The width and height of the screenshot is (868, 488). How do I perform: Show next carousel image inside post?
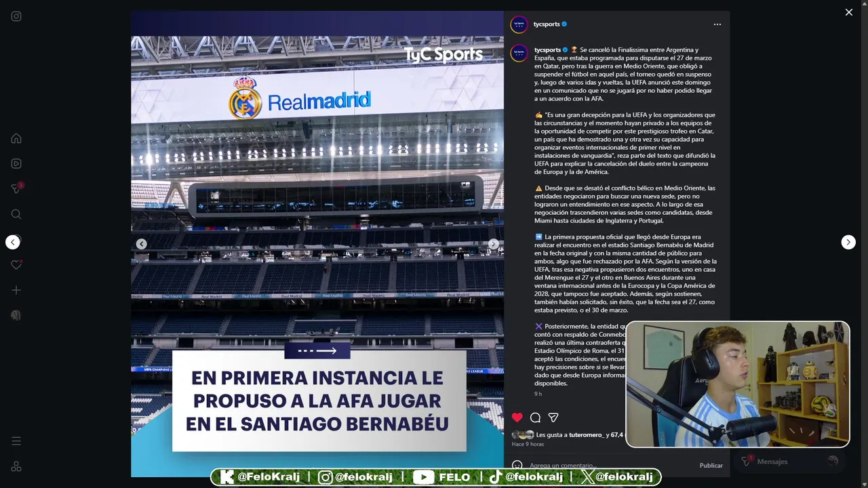pyautogui.click(x=494, y=244)
